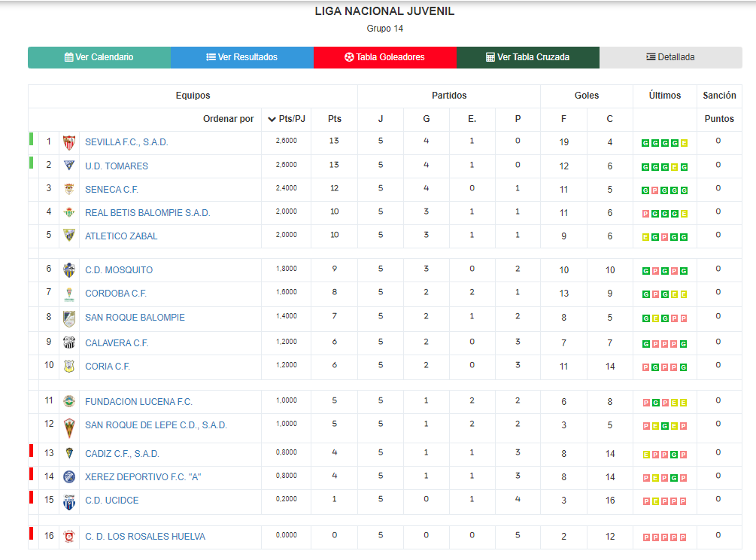Click the Últimos column header
The width and height of the screenshot is (756, 560).
coord(665,96)
